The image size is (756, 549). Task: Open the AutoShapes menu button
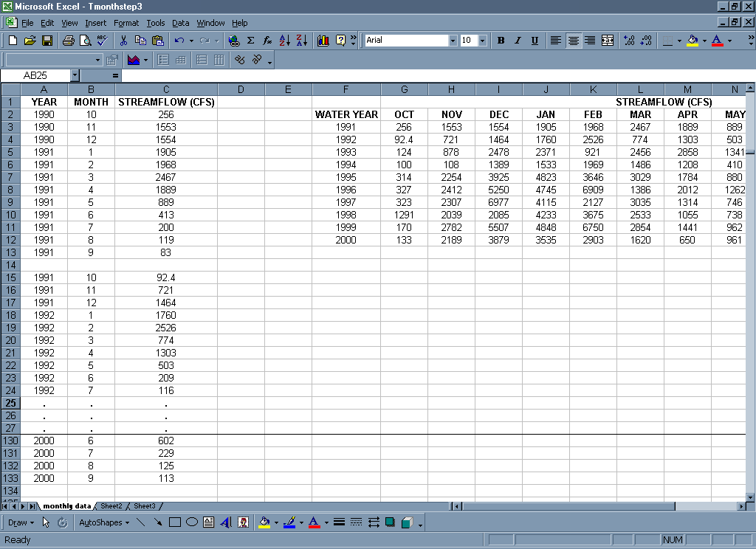pos(103,522)
